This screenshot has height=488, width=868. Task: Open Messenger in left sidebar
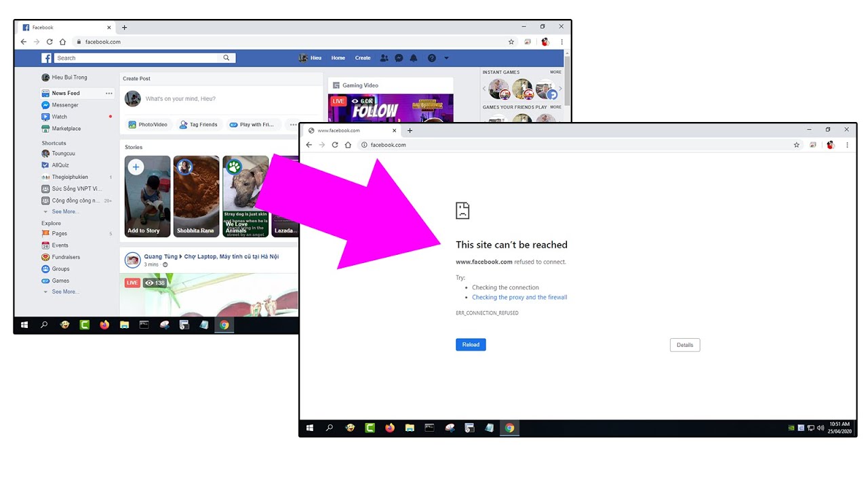(x=60, y=105)
